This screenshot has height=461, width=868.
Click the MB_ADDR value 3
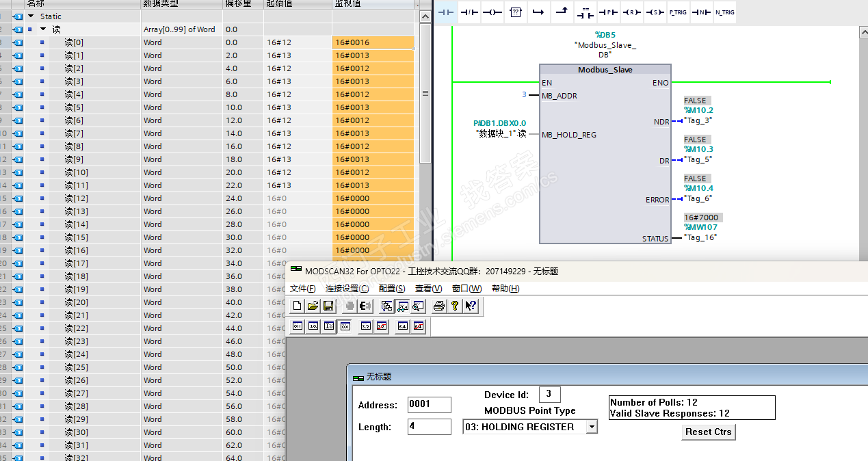click(524, 94)
